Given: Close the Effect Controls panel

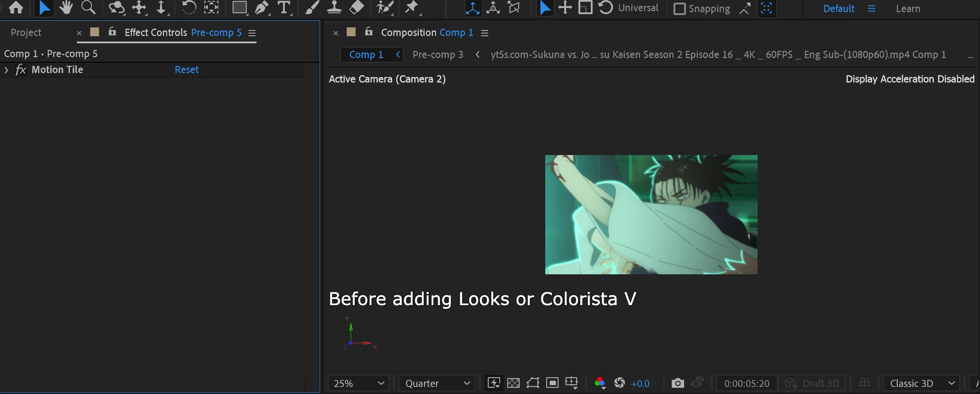Looking at the screenshot, I should [x=79, y=33].
